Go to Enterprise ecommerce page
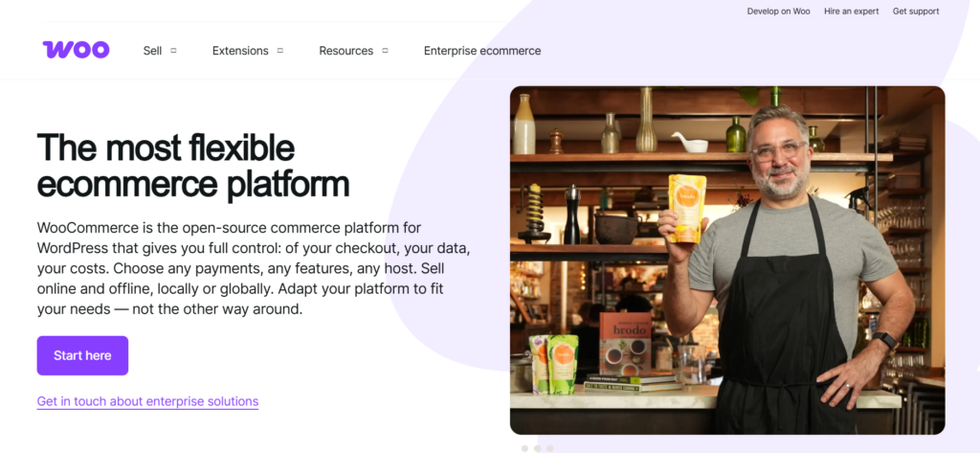980x453 pixels. pos(482,51)
